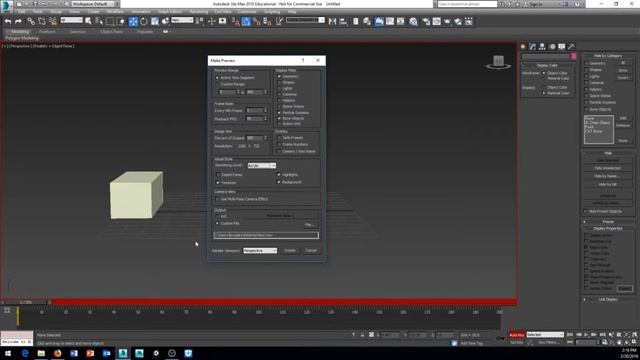Click the Auto Key button

click(516, 335)
